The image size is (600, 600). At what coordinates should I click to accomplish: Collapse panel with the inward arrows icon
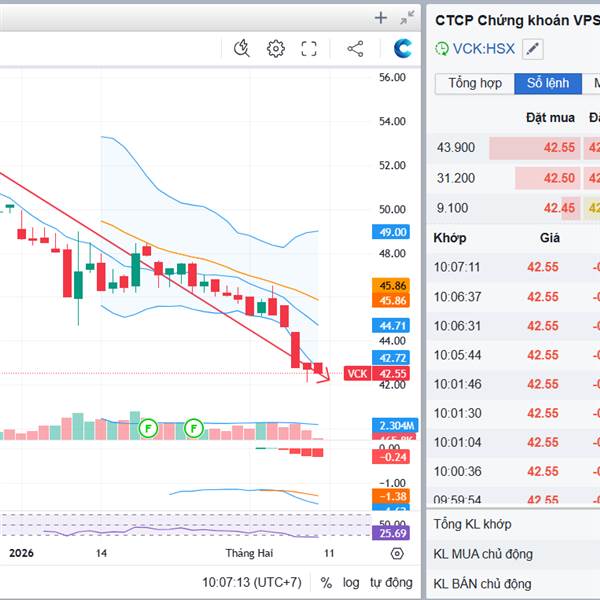[407, 17]
